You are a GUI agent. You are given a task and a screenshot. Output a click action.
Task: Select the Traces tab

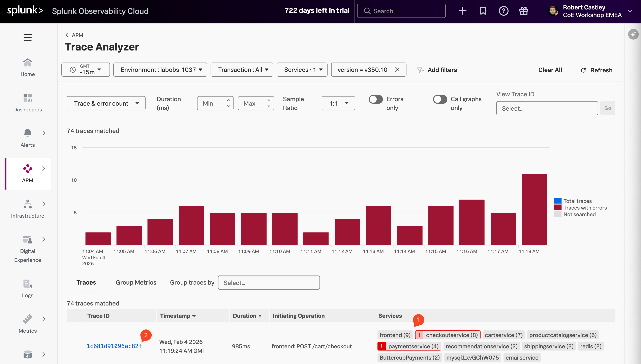coord(86,283)
